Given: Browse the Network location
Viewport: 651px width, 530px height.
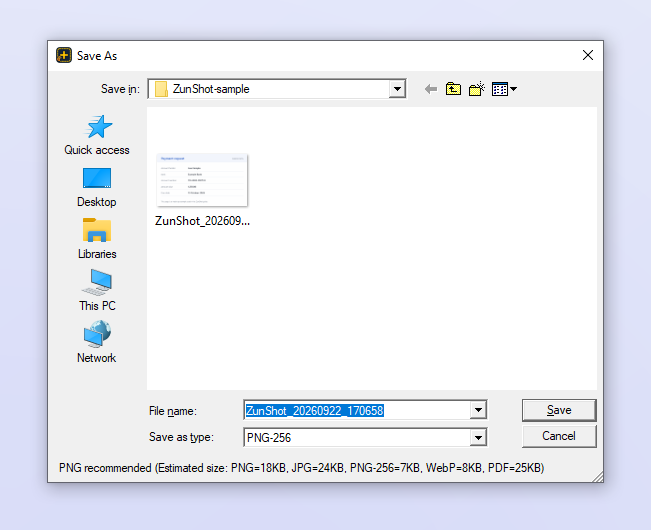Looking at the screenshot, I should 97,343.
